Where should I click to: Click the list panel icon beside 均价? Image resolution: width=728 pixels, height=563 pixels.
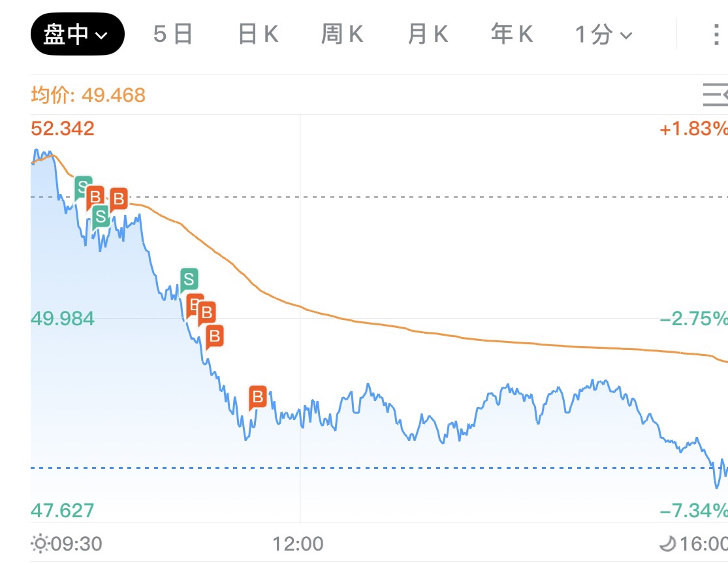click(x=715, y=95)
